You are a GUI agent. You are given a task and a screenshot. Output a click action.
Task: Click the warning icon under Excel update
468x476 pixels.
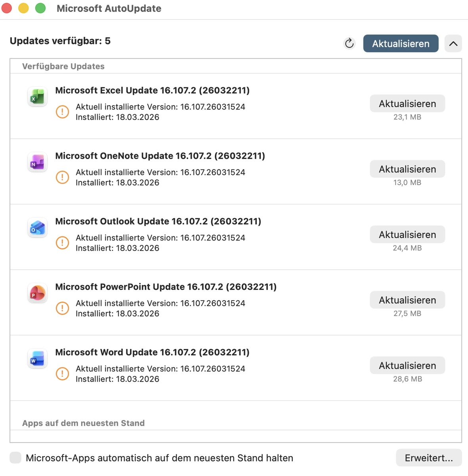click(x=62, y=112)
